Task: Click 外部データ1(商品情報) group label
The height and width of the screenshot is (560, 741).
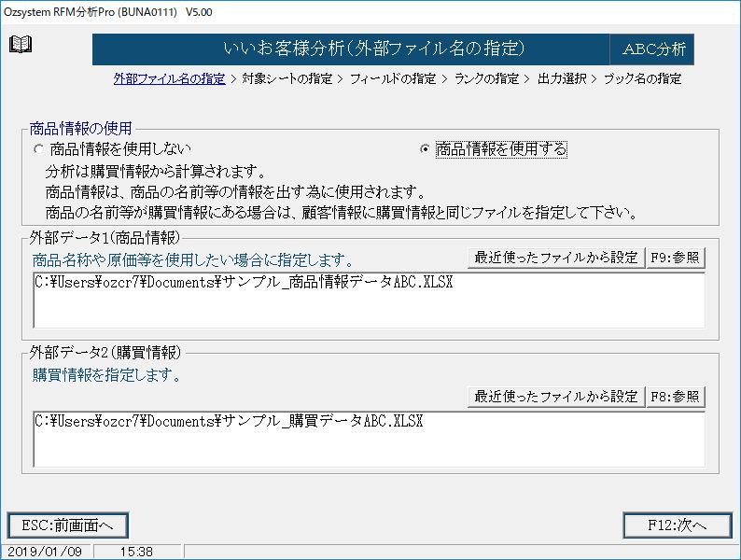Action: pos(105,238)
